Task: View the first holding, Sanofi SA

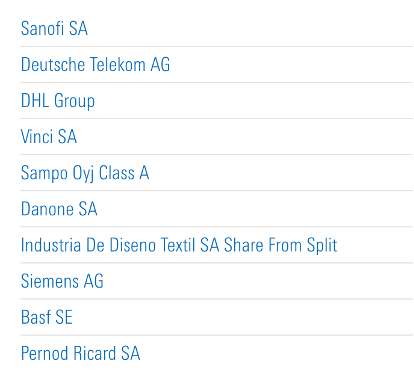Action: coord(54,28)
